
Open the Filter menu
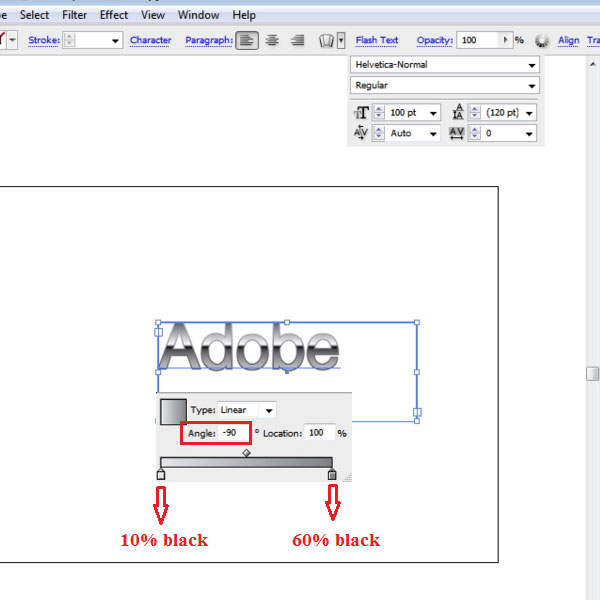[x=74, y=15]
